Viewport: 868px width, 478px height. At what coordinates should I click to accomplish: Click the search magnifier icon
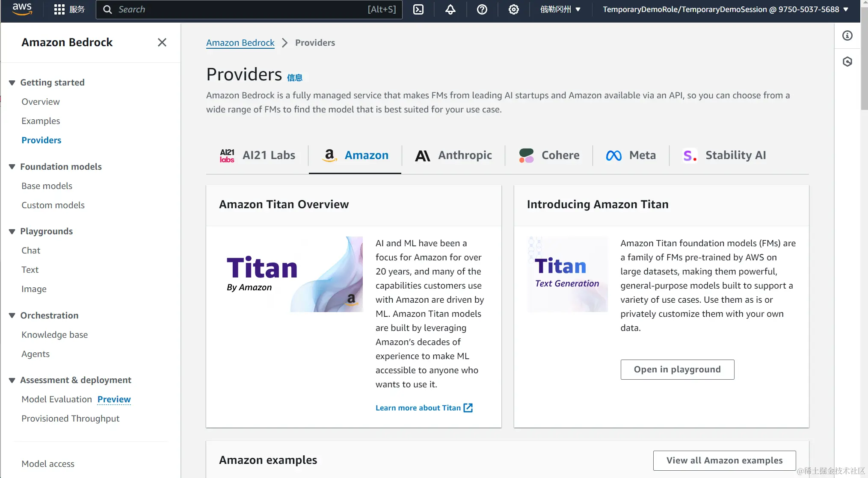point(107,9)
